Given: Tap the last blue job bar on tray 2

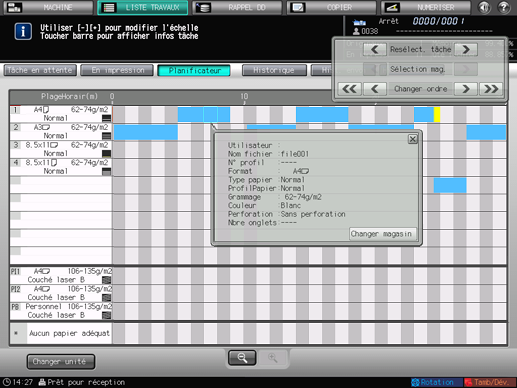Looking at the screenshot, I should (486, 132).
